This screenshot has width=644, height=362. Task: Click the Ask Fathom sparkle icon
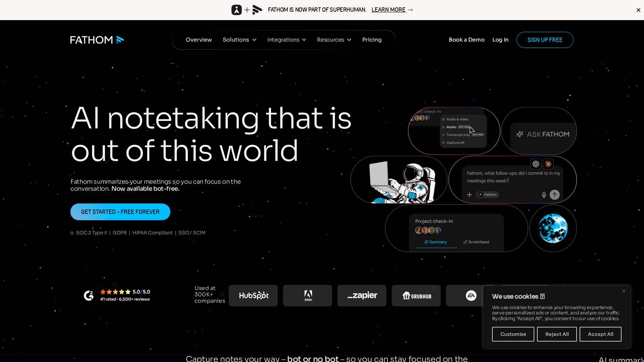[520, 134]
